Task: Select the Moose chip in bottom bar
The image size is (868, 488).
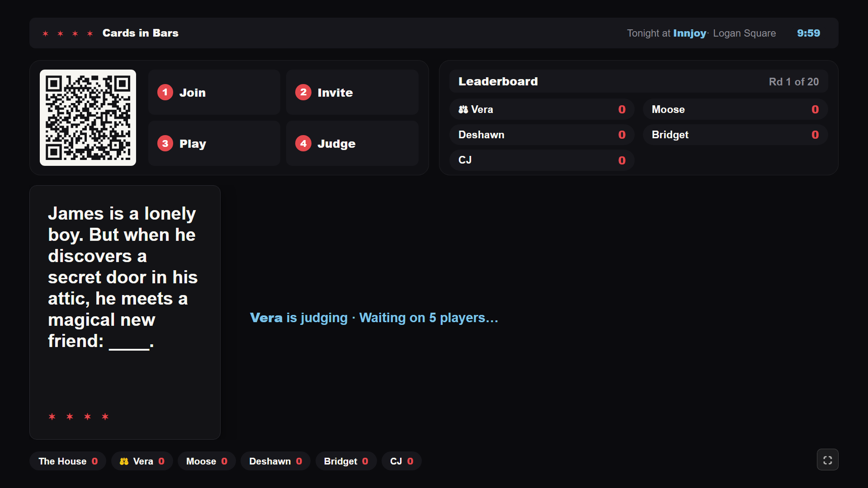Action: point(207,461)
